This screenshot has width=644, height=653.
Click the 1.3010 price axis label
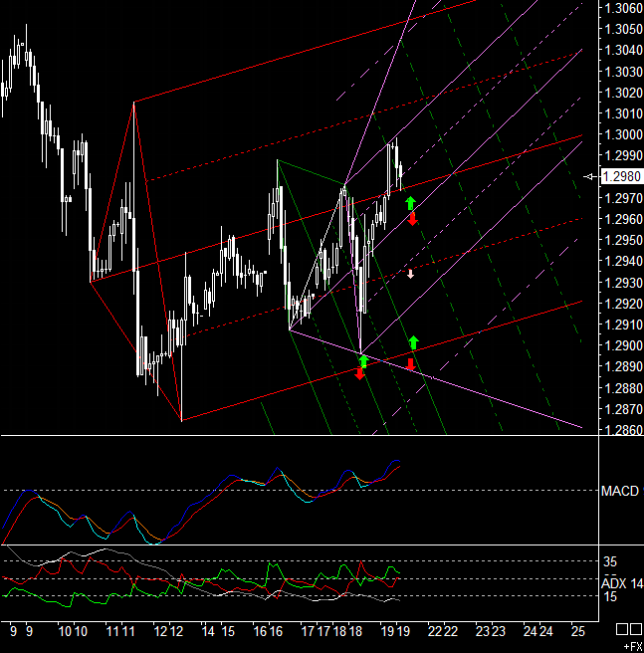coord(623,113)
